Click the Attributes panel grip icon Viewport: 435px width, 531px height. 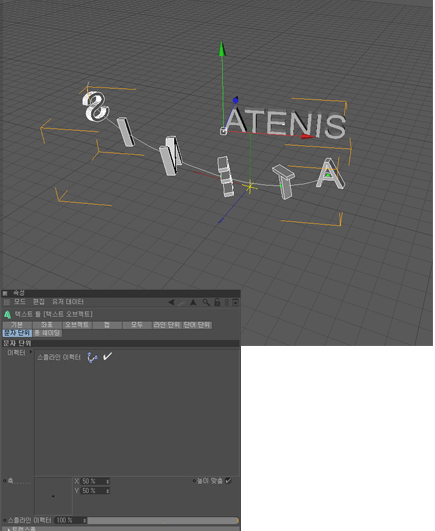(5, 293)
